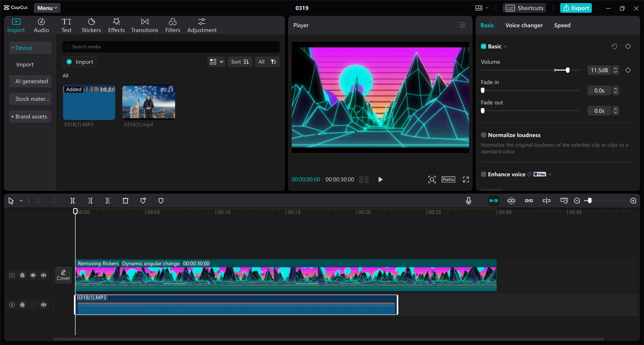Viewport: 644px width, 345px height.
Task: Select the 0318(1).mp4 video thumbnail
Action: click(148, 102)
